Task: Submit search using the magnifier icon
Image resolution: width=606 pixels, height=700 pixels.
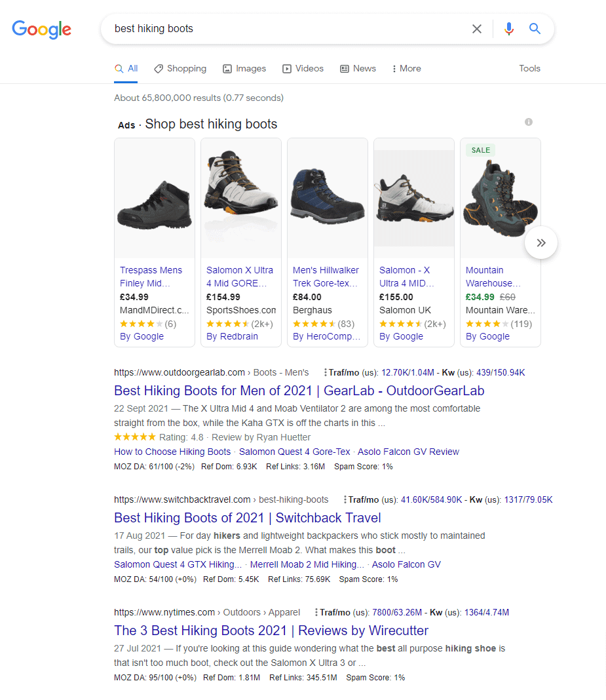Action: 535,29
